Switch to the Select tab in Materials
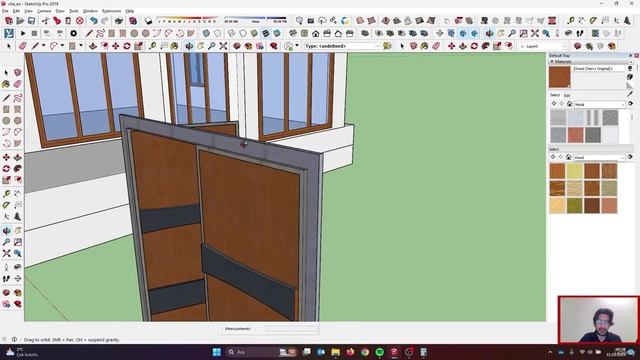The image size is (640, 360). (x=554, y=95)
